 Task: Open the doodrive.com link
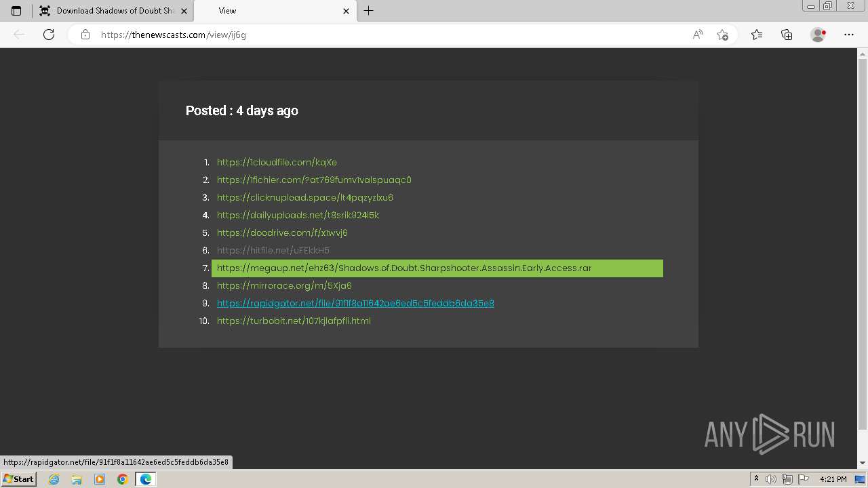coord(282,233)
